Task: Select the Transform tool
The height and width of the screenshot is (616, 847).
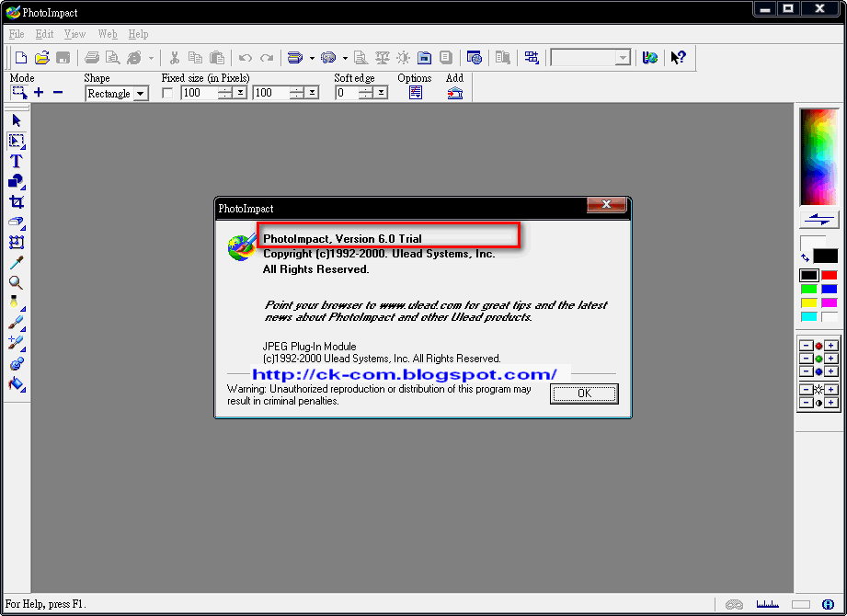Action: coord(17,243)
